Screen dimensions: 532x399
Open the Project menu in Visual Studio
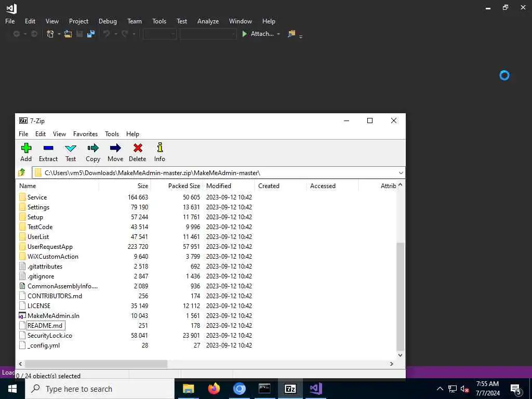click(x=78, y=21)
